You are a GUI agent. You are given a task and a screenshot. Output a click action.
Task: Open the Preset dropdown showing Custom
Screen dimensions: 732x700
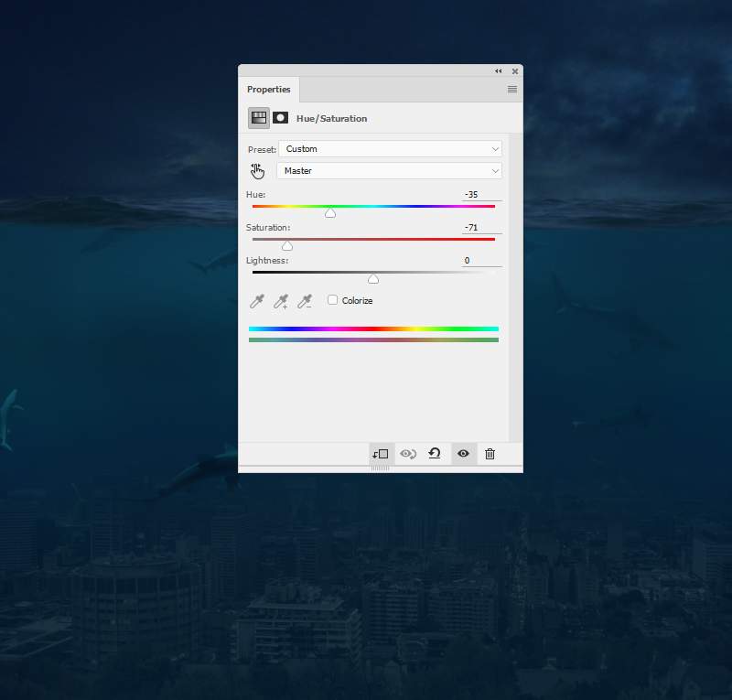click(391, 149)
